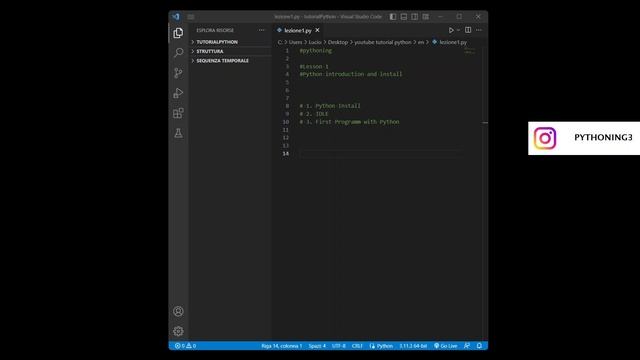Image resolution: width=640 pixels, height=360 pixels.
Task: Open the Testing flask view
Action: point(178,133)
